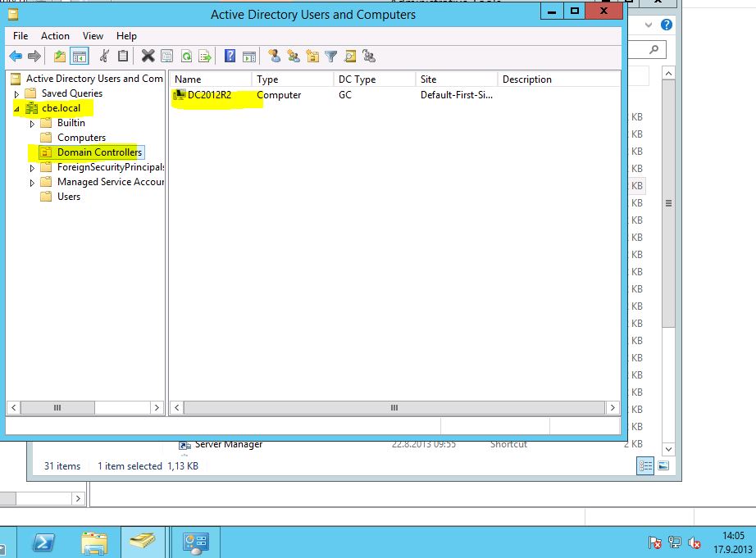Image resolution: width=756 pixels, height=558 pixels.
Task: Toggle the Show/Hide Action Pane icon
Action: click(249, 57)
